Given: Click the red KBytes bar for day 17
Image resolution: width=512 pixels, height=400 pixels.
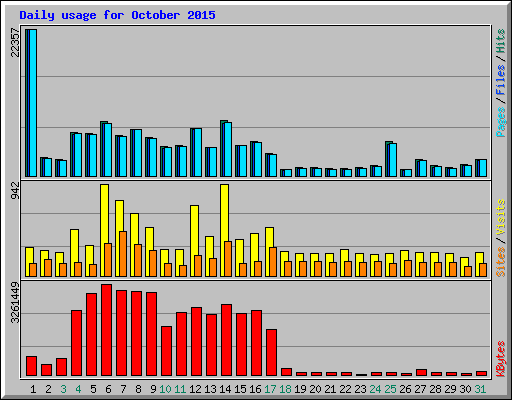Looking at the screenshot, I should pyautogui.click(x=272, y=353).
